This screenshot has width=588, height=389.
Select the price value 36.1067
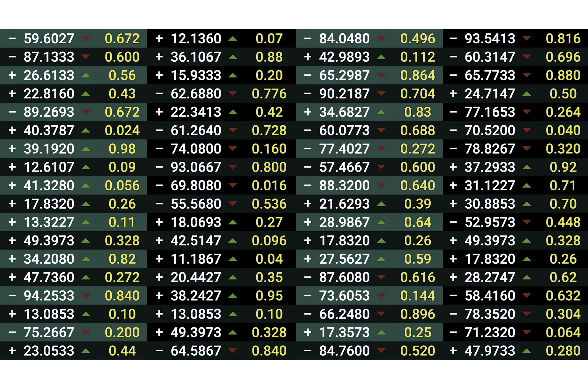coord(196,57)
